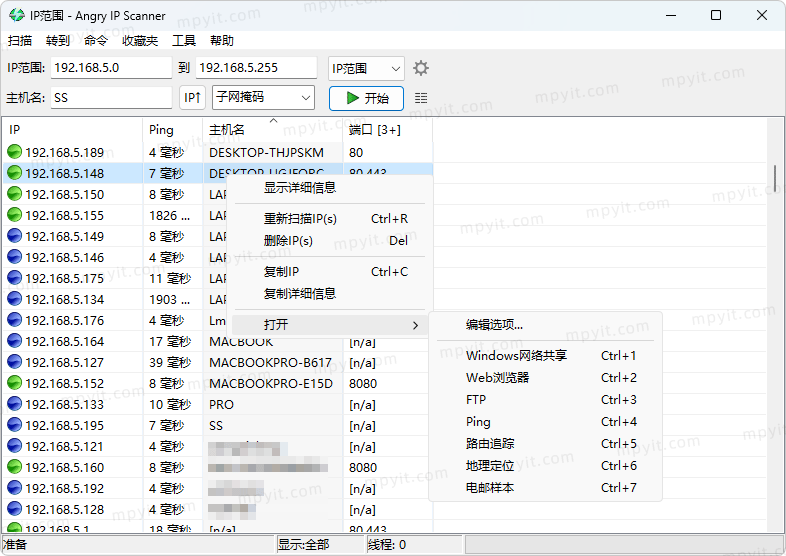Choose 复制IP in context menu
Image resolution: width=786 pixels, height=556 pixels.
(x=330, y=272)
